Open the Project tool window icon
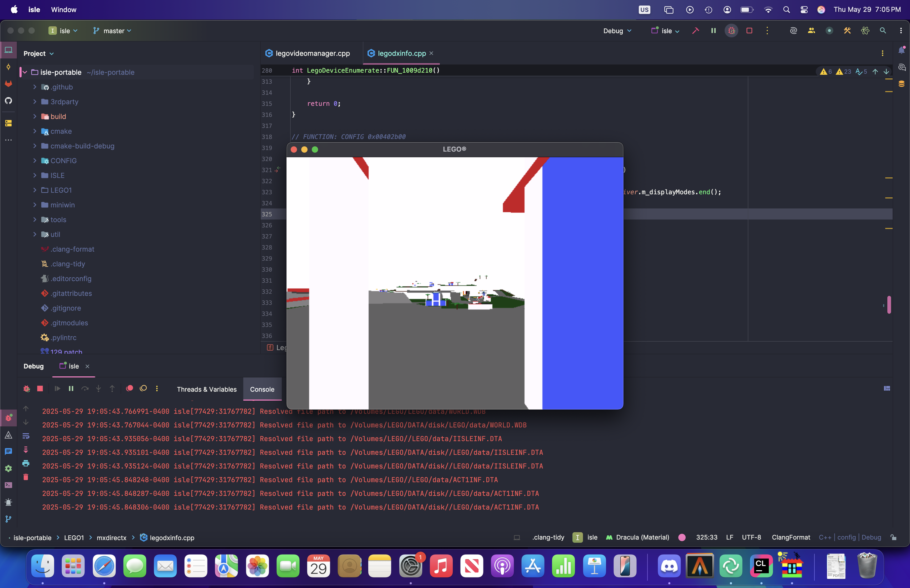 (8, 50)
